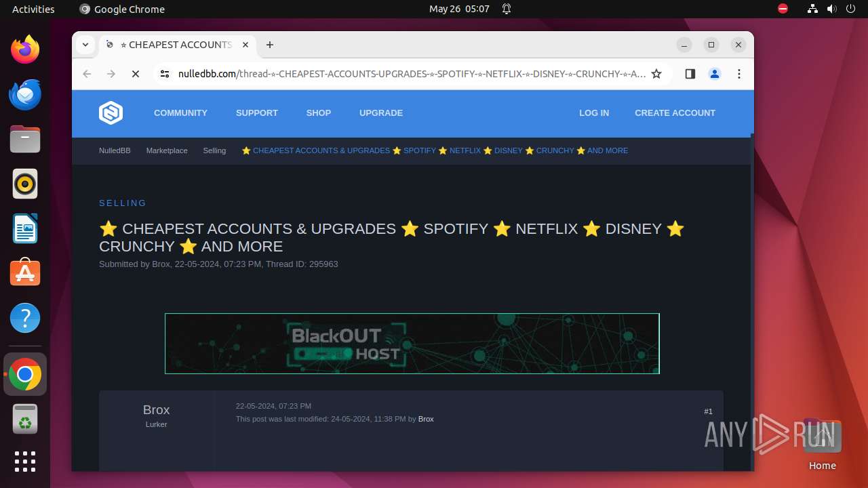Go to NulledBB breadcrumb
The width and height of the screenshot is (868, 488).
(115, 150)
